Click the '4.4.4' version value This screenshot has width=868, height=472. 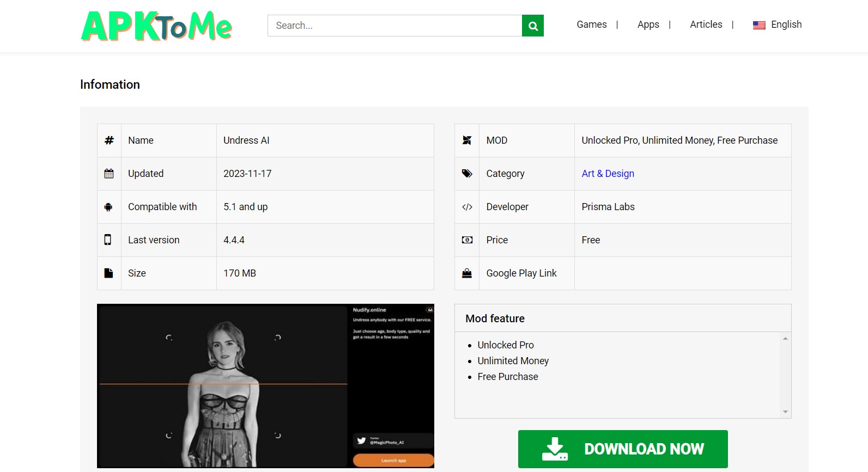click(234, 240)
